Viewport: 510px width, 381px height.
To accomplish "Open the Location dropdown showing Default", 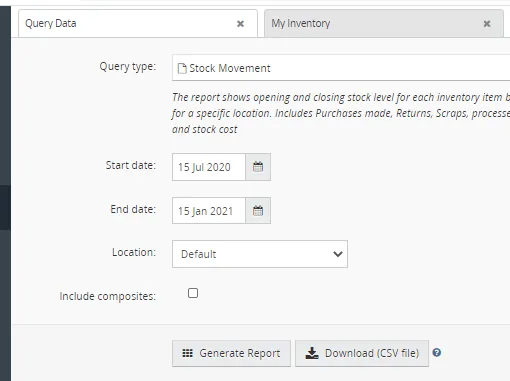I will click(x=260, y=254).
